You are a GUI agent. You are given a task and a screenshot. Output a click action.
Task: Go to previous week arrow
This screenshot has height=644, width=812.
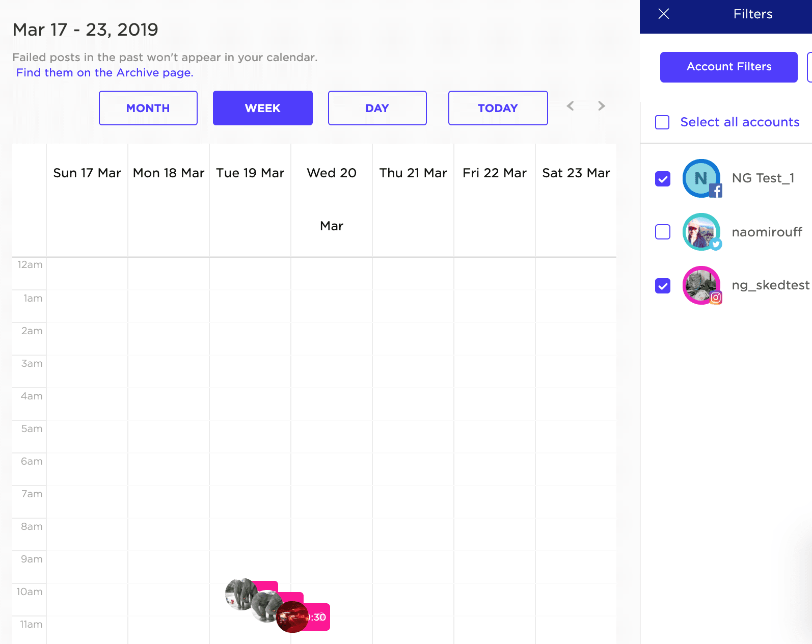571,106
